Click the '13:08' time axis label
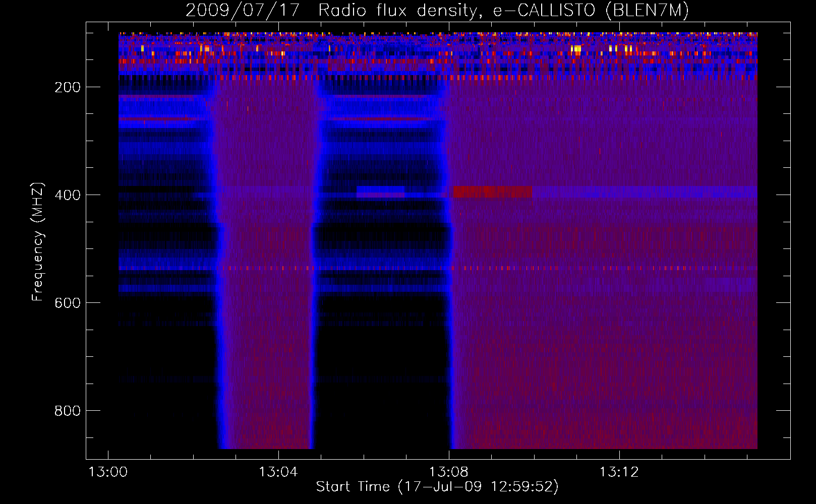Screen dimensions: 816x504 [x=449, y=472]
